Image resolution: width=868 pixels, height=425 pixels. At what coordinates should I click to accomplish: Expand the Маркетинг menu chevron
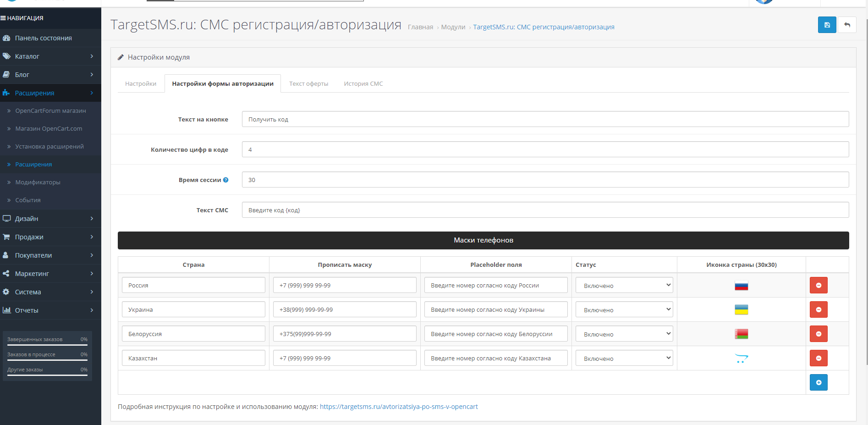tap(92, 274)
